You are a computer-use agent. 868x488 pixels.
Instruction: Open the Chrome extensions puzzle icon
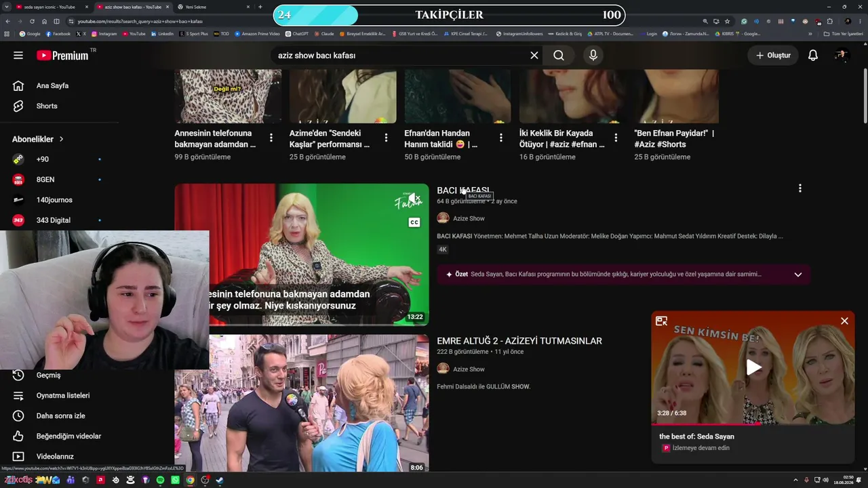pyautogui.click(x=830, y=22)
